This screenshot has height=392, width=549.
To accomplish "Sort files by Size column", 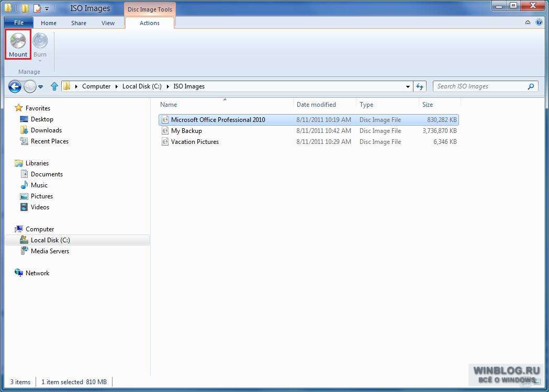I will 440,104.
